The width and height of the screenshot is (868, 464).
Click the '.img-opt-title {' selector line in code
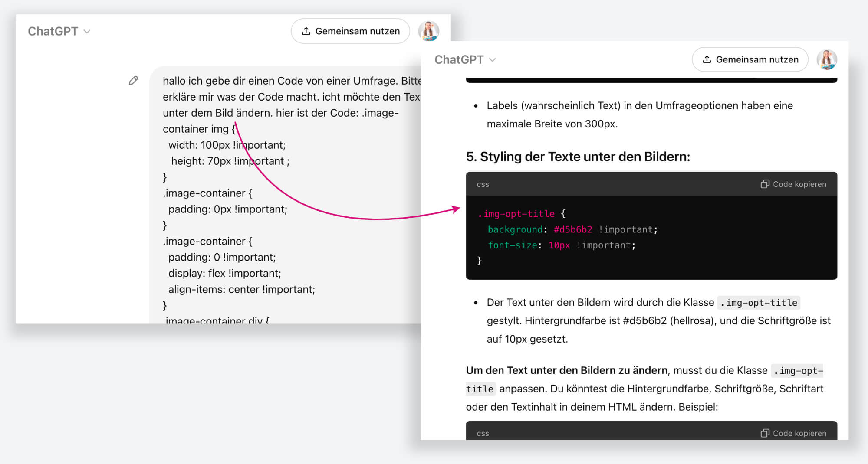pos(521,214)
